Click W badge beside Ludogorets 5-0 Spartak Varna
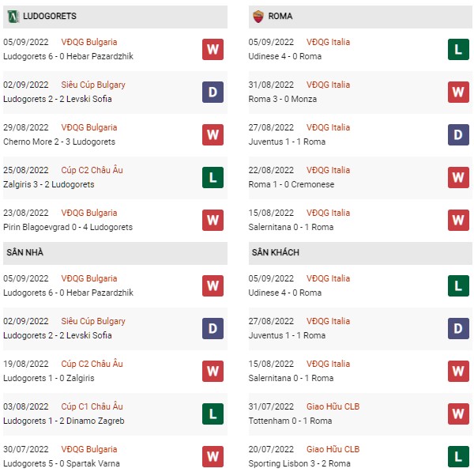Image resolution: width=474 pixels, height=476 pixels. coord(213,456)
